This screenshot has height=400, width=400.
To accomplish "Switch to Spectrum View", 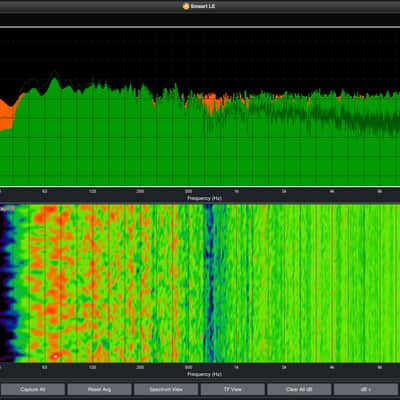I will [x=166, y=389].
